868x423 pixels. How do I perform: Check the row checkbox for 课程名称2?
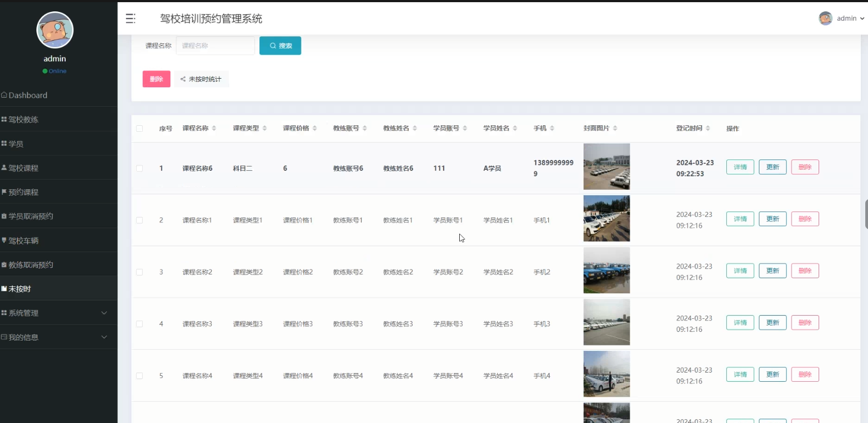pyautogui.click(x=140, y=272)
